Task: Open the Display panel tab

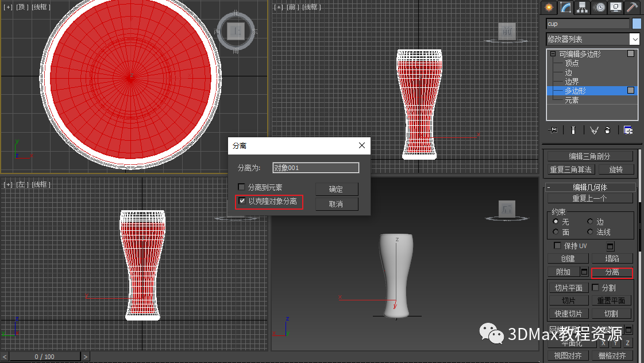Action: coord(616,7)
